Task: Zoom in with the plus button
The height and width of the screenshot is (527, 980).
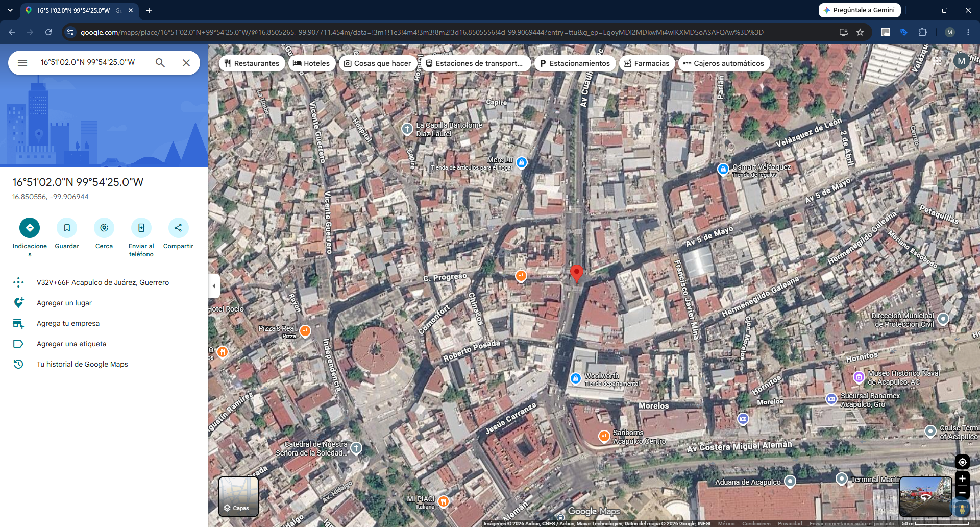Action: (x=962, y=478)
